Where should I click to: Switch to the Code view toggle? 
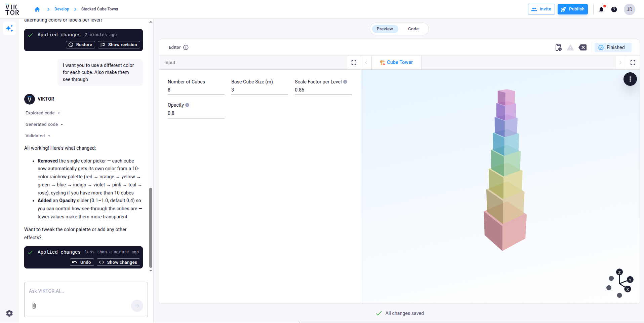(413, 29)
